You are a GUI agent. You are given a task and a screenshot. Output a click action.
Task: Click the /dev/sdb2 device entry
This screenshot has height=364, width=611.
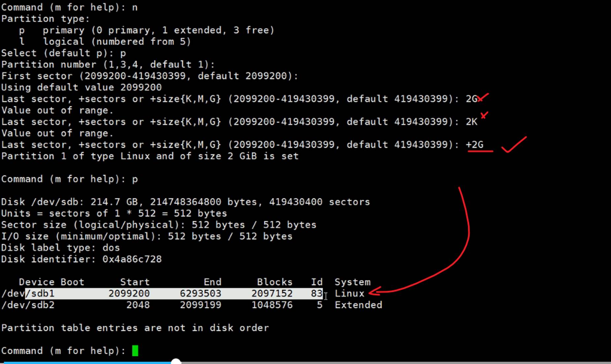[x=28, y=305]
